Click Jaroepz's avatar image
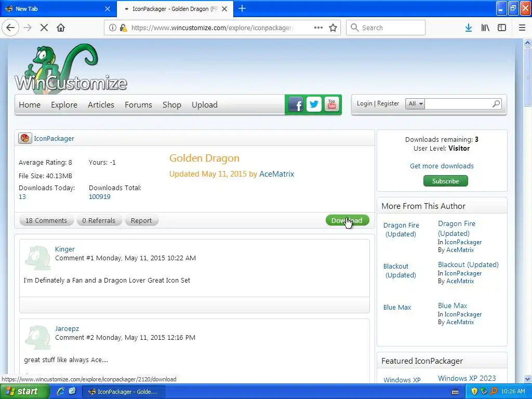This screenshot has width=532, height=399. 37,337
